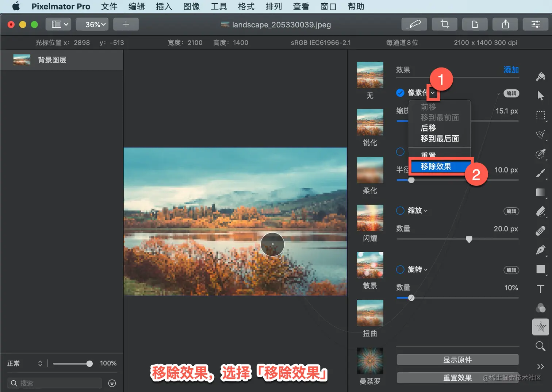Image resolution: width=552 pixels, height=392 pixels.
Task: Open the 帮助 menu
Action: pyautogui.click(x=356, y=6)
